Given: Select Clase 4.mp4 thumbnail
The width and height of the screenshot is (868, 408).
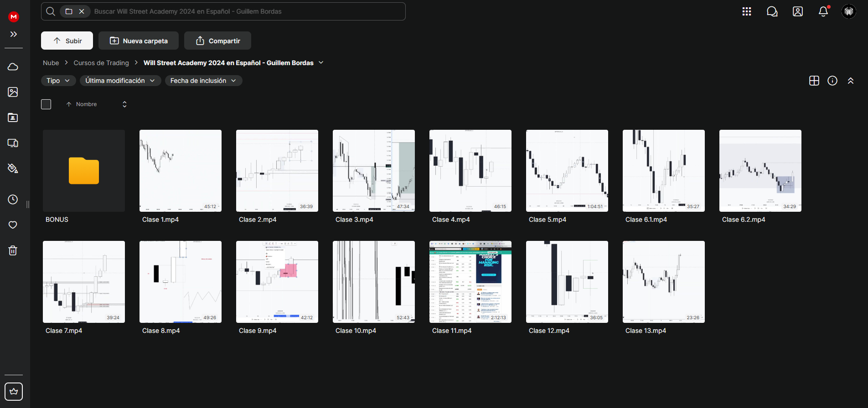Looking at the screenshot, I should (470, 171).
